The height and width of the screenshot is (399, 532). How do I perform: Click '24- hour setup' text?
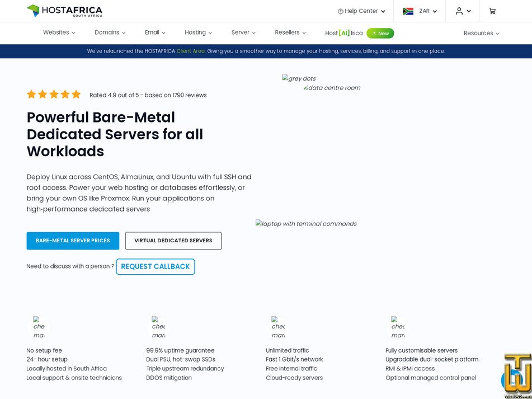(47, 359)
